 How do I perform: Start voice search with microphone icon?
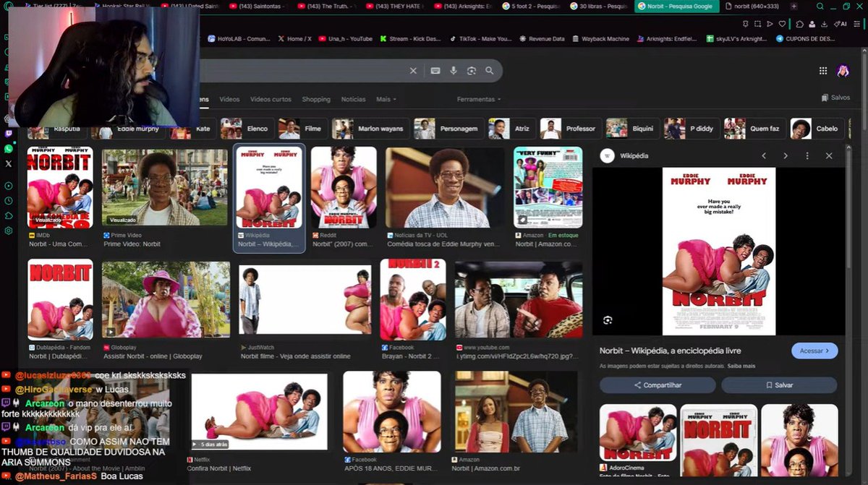(x=454, y=71)
